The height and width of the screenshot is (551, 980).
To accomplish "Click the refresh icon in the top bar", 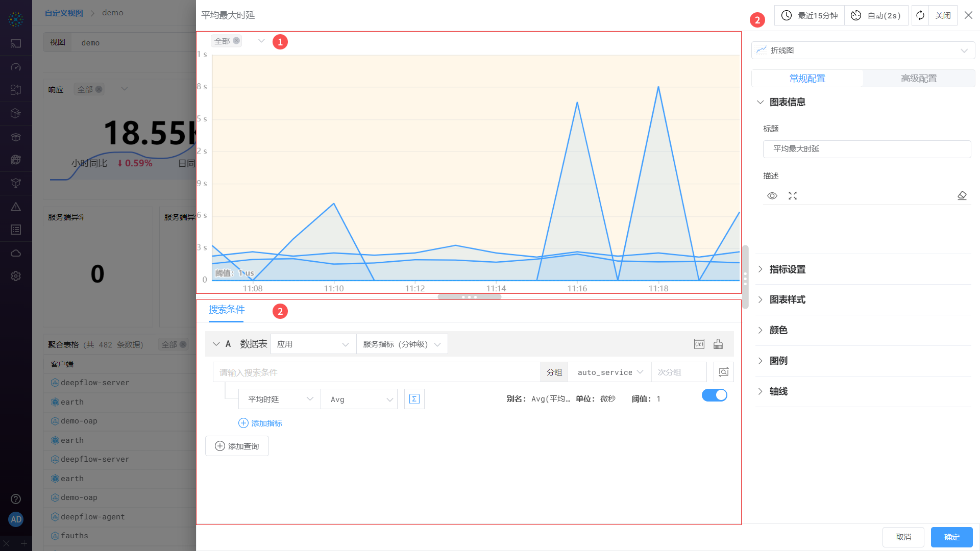I will 920,15.
